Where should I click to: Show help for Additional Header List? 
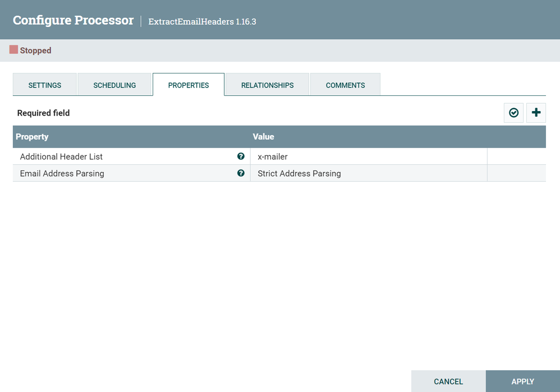tap(241, 156)
